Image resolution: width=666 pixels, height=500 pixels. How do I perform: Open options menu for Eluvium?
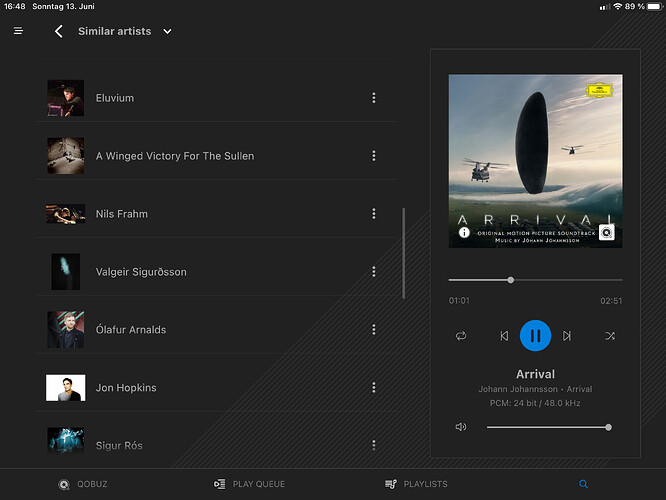coord(374,98)
